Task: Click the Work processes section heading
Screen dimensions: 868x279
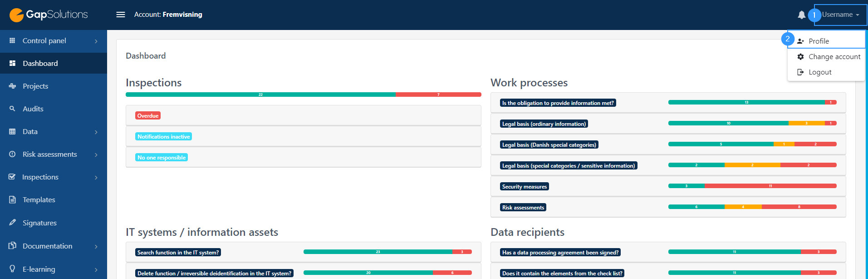Action: click(529, 83)
